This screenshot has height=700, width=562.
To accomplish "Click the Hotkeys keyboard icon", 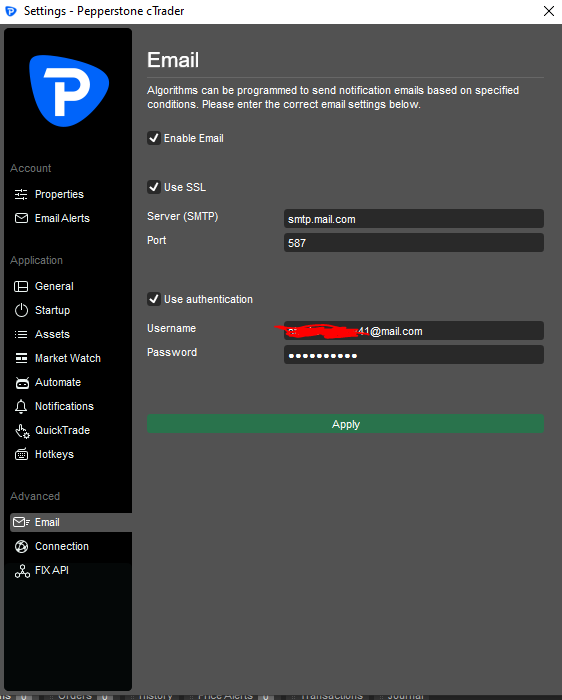I will 21,454.
